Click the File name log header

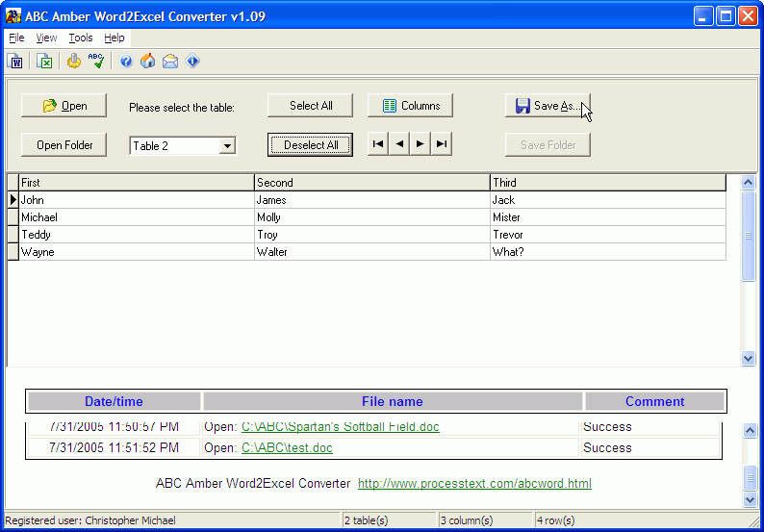coord(393,401)
